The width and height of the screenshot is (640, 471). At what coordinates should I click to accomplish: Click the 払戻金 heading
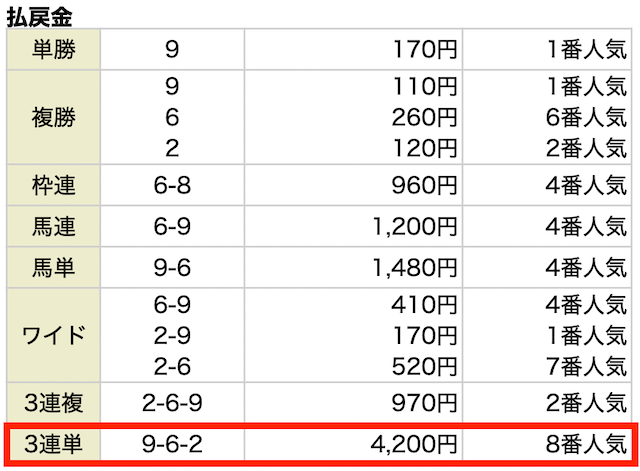[40, 17]
